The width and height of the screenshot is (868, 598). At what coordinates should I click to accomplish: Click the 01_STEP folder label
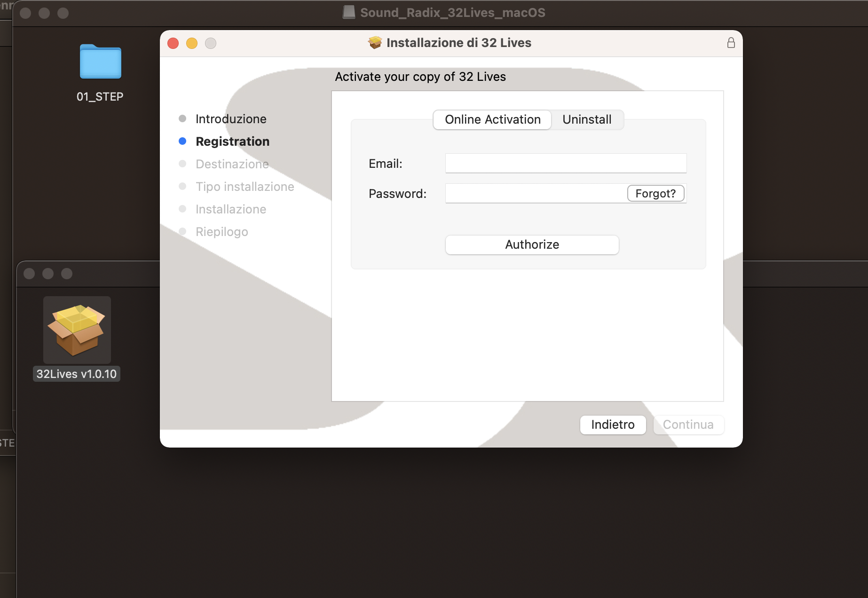tap(100, 97)
